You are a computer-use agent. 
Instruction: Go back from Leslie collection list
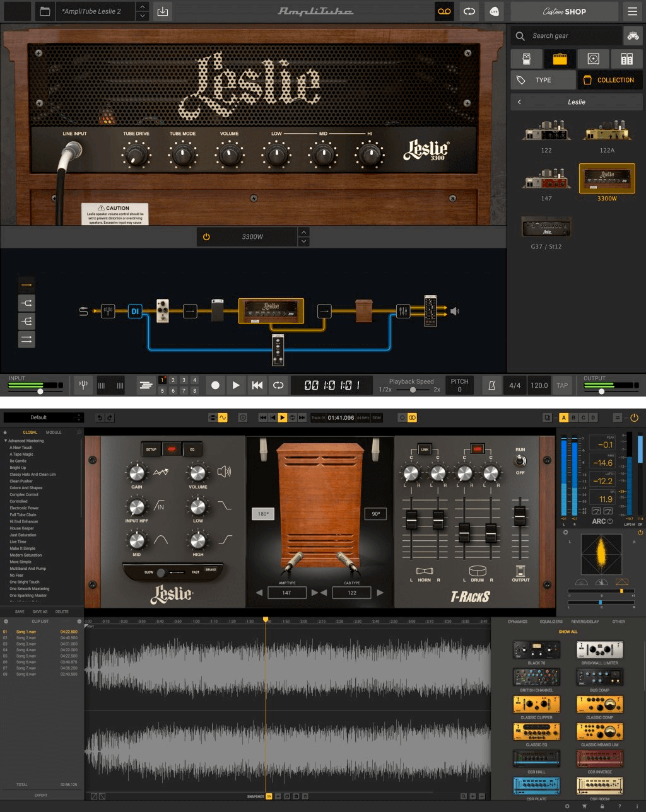tap(519, 101)
